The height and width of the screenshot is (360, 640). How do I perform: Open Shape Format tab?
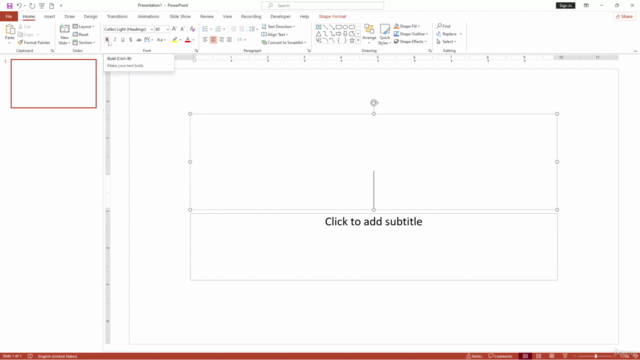tap(332, 17)
